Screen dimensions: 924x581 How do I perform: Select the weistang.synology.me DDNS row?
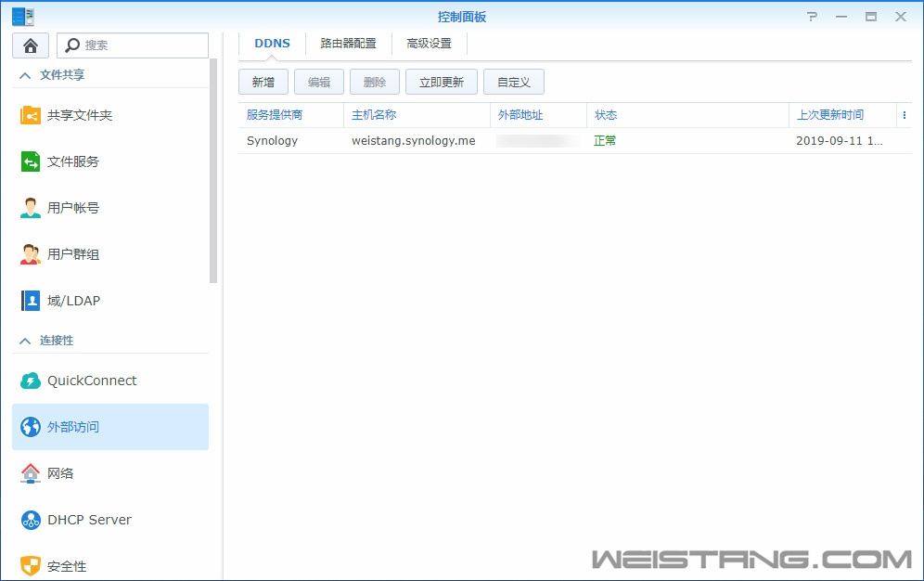(x=413, y=141)
